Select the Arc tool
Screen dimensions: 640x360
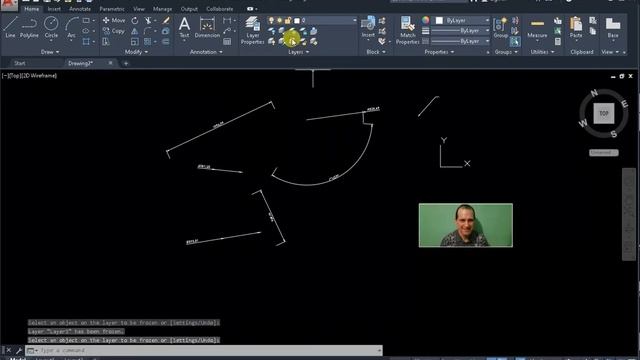(71, 28)
